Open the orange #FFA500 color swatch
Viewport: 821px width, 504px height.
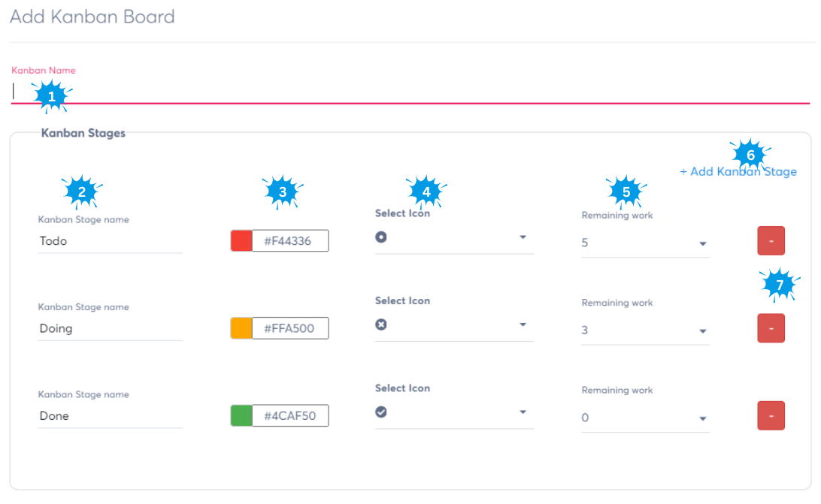(x=241, y=328)
